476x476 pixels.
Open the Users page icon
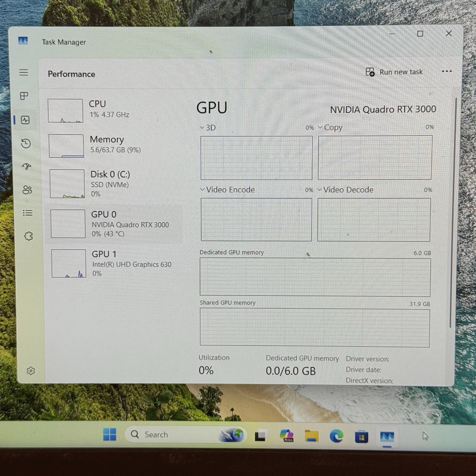click(x=27, y=190)
